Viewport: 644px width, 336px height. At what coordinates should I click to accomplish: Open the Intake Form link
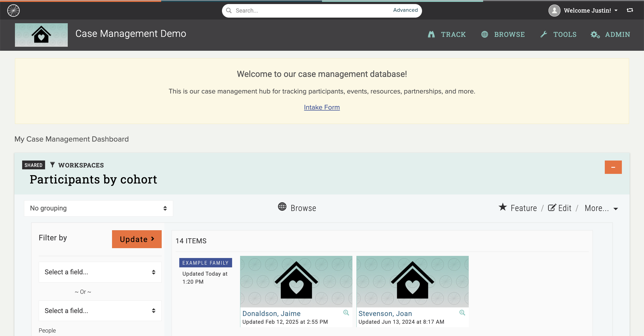point(321,107)
